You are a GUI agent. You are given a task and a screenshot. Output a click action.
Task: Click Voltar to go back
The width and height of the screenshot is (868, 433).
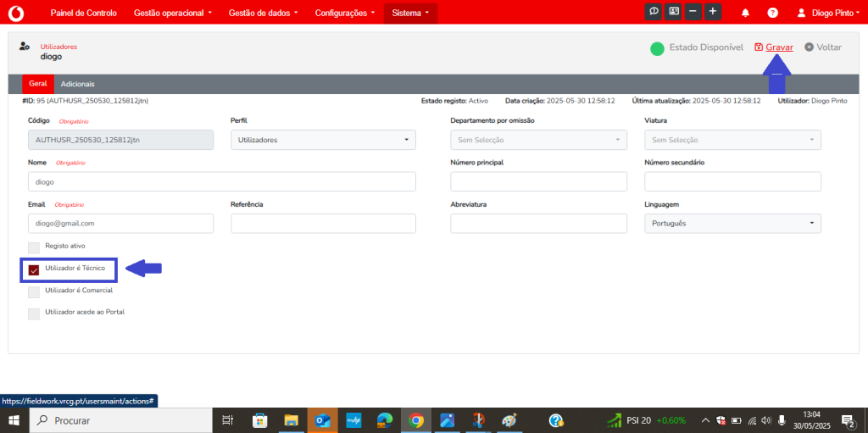coord(829,47)
